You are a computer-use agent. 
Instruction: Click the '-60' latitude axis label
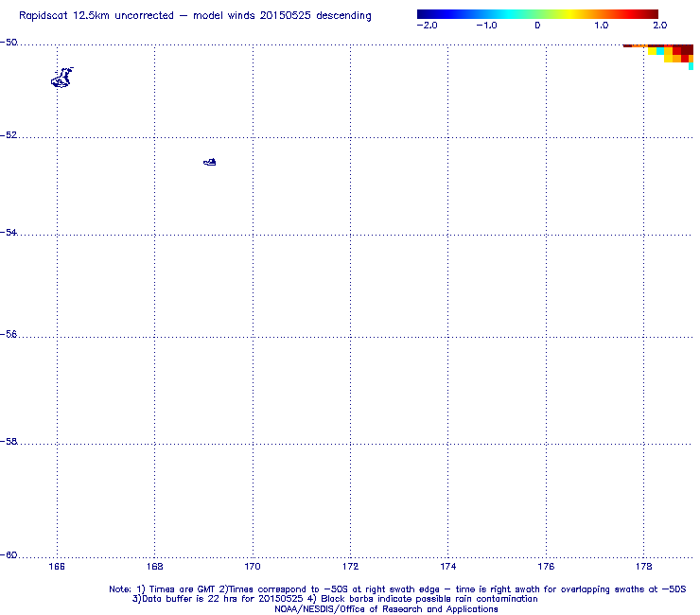point(9,554)
